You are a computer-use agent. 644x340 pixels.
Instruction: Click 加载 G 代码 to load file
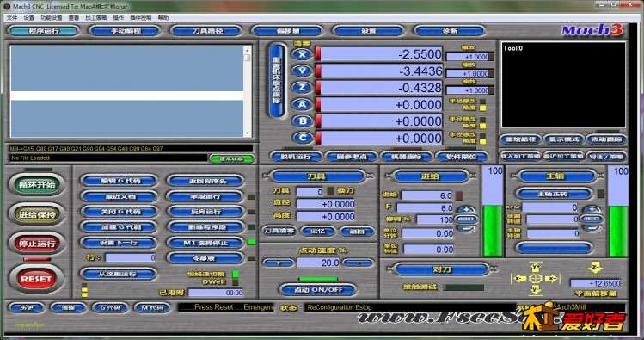[x=120, y=227]
